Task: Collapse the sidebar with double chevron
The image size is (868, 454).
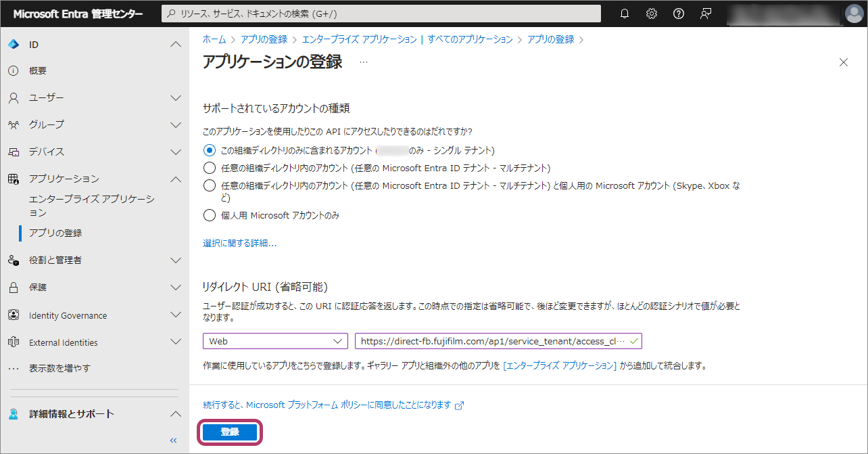Action: click(x=174, y=440)
